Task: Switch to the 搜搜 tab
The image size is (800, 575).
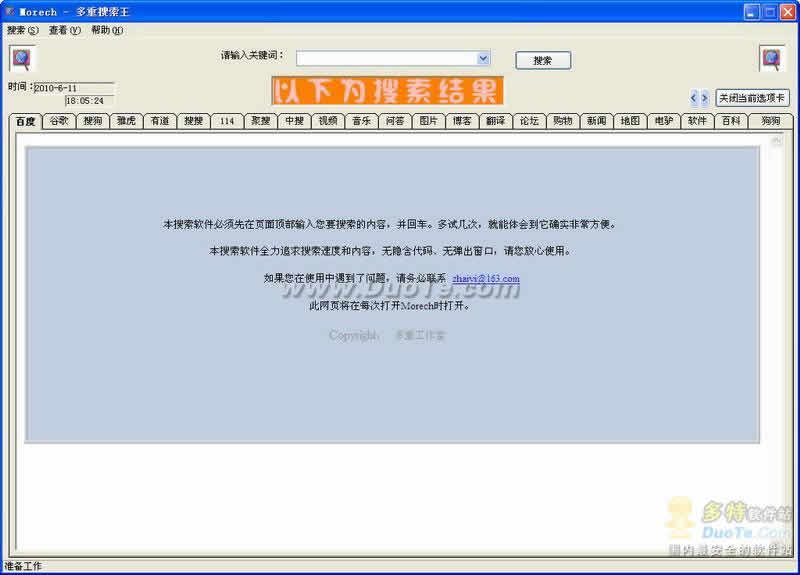Action: (193, 121)
